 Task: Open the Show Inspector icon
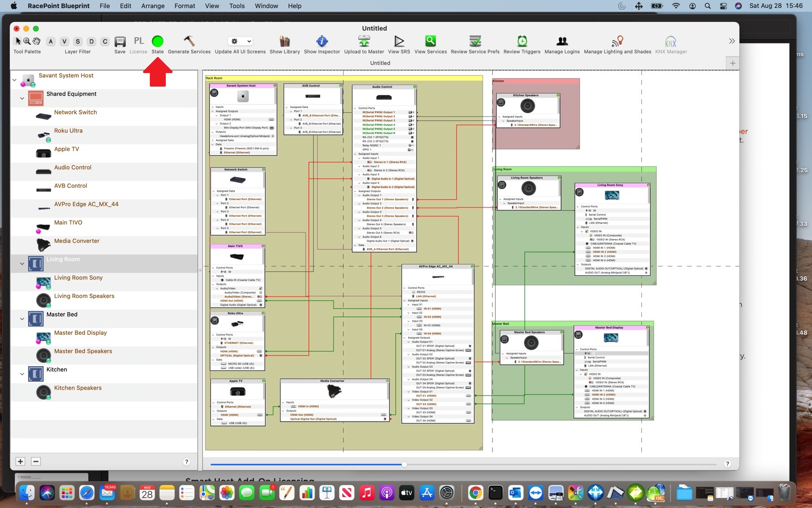pos(322,41)
